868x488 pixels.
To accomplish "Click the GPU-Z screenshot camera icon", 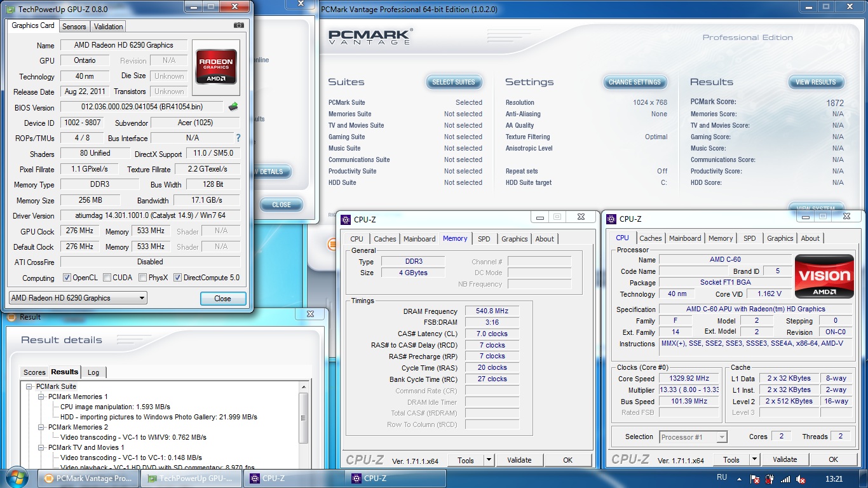I will [x=238, y=25].
